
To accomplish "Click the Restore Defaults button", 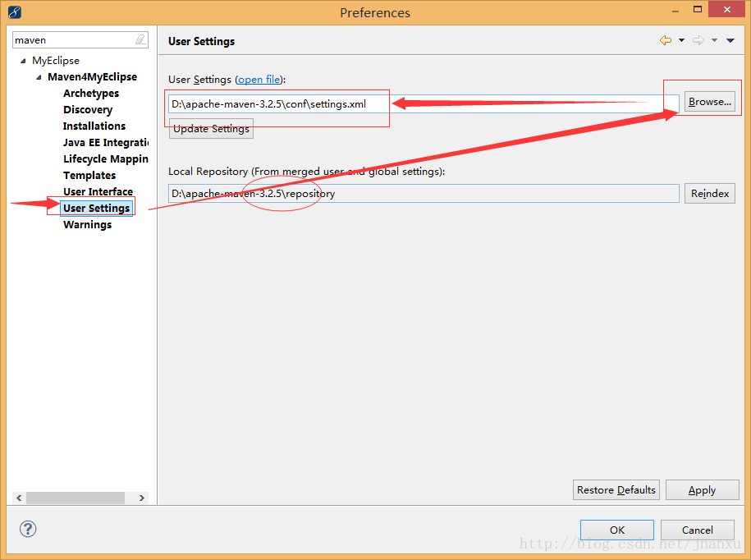I will click(616, 489).
